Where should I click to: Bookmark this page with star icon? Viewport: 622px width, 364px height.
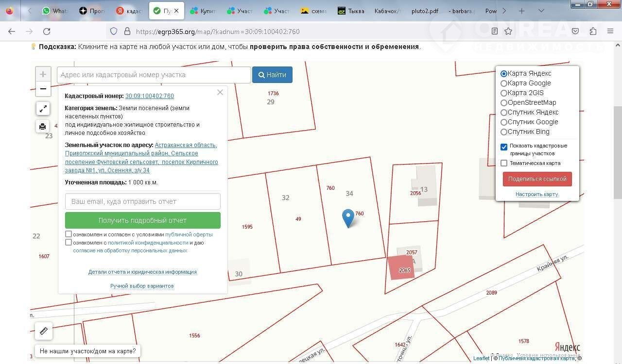click(508, 32)
